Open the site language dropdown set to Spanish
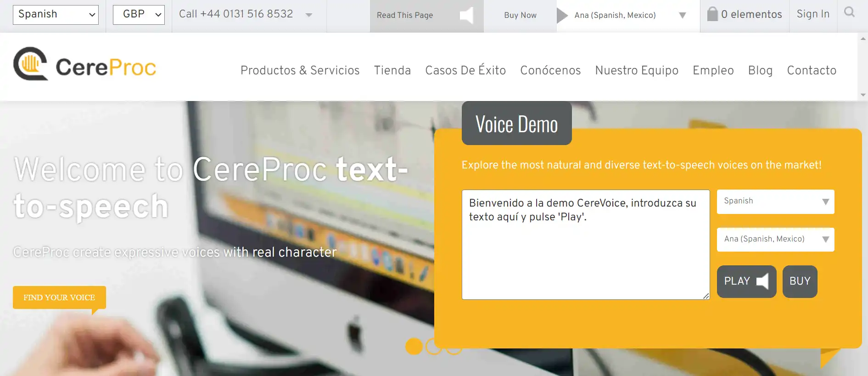 click(x=56, y=15)
